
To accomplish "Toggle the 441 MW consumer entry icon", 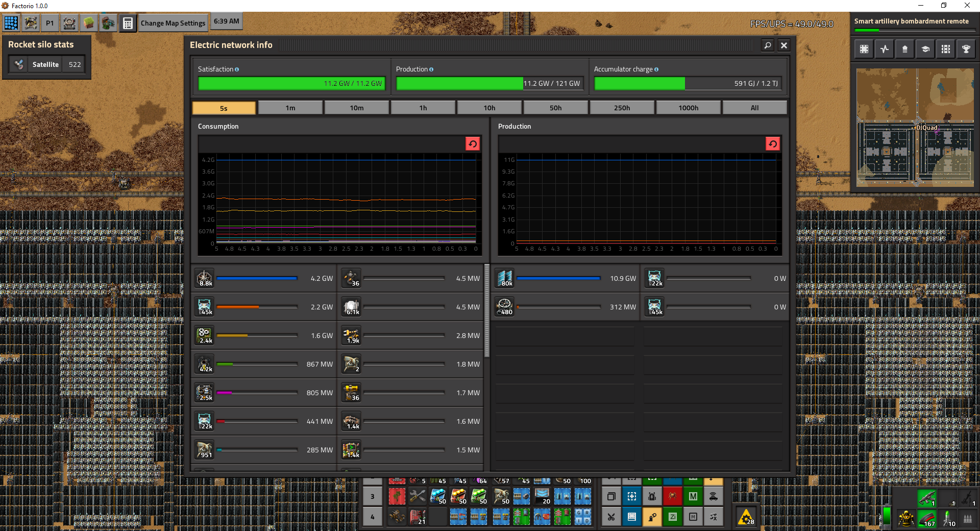I will tap(205, 421).
